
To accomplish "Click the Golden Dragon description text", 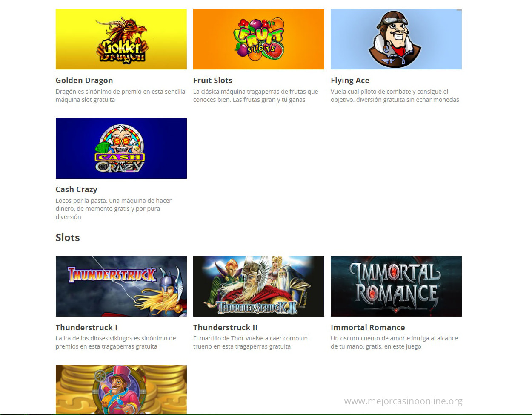I will click(120, 95).
